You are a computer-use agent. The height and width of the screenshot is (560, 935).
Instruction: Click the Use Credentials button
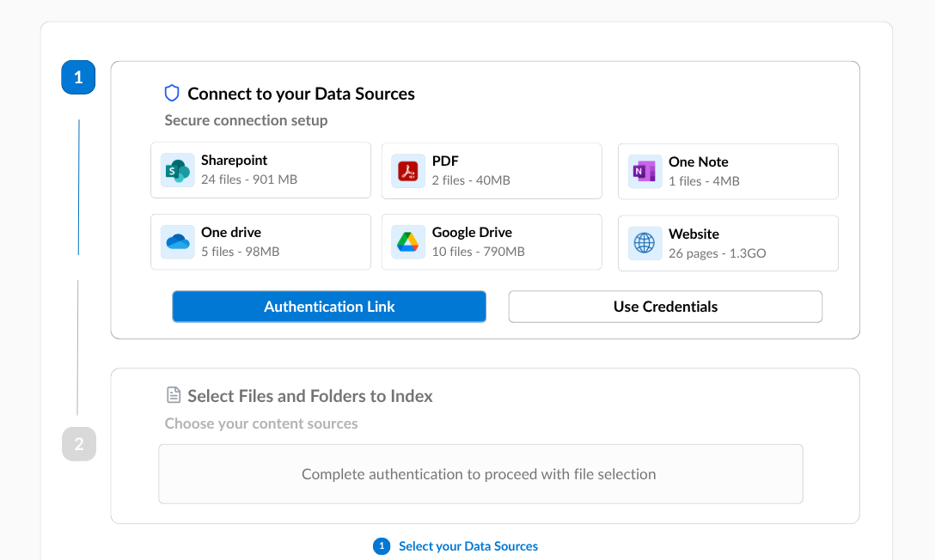pyautogui.click(x=665, y=307)
